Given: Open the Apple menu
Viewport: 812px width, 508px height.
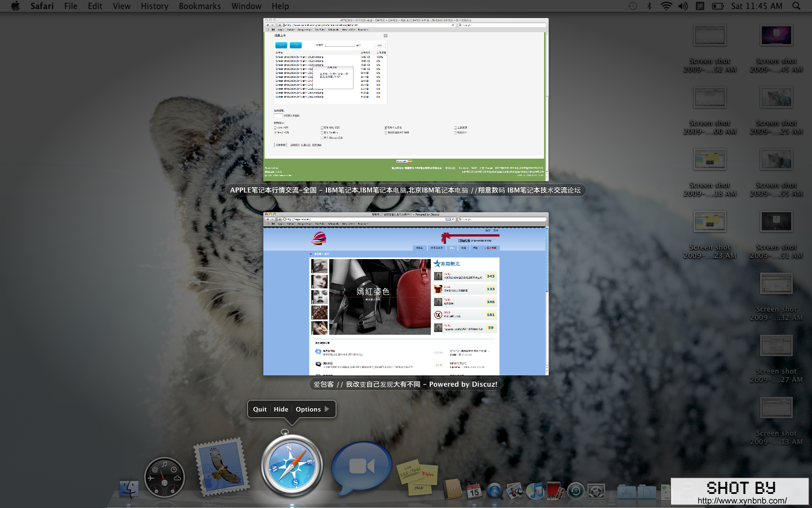Looking at the screenshot, I should (x=15, y=6).
